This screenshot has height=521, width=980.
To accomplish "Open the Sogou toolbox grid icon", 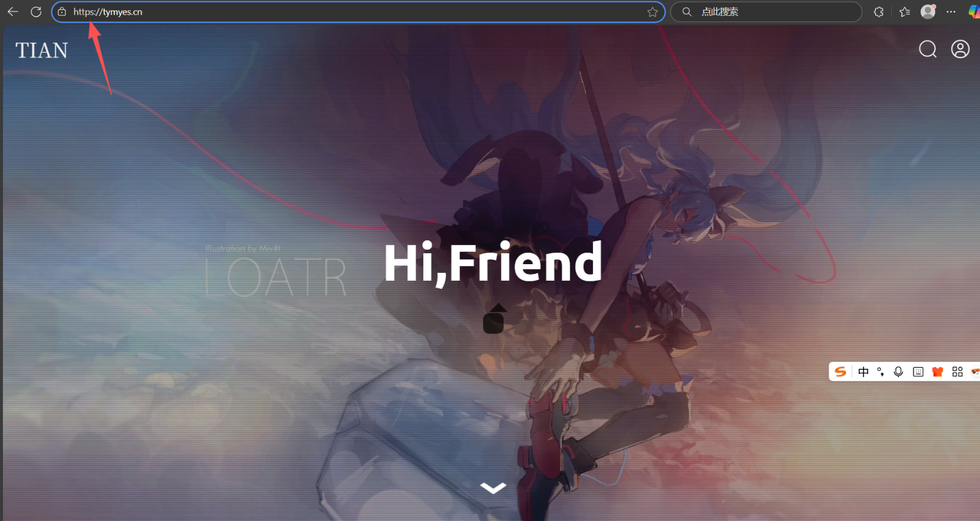I will coord(957,371).
